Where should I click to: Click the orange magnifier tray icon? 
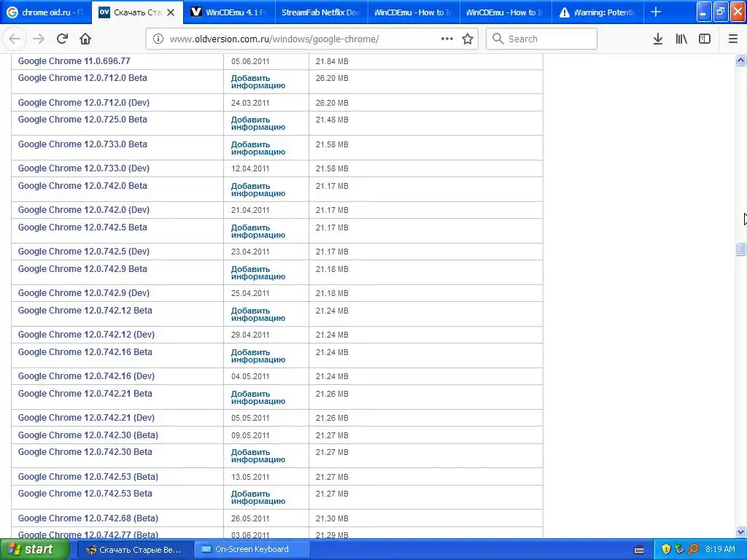pos(693,550)
